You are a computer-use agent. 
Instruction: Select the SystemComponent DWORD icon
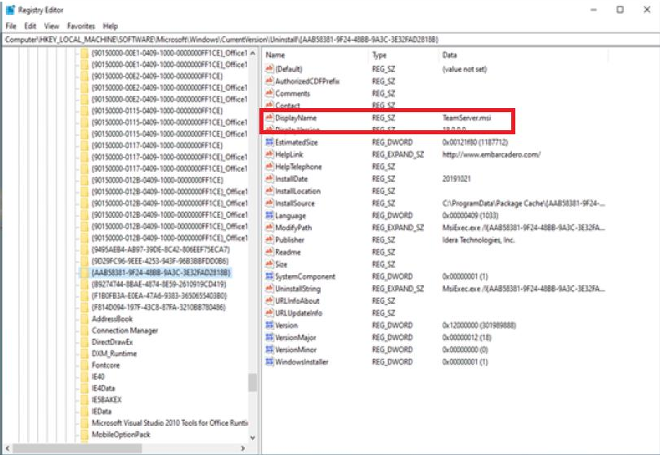tap(269, 276)
